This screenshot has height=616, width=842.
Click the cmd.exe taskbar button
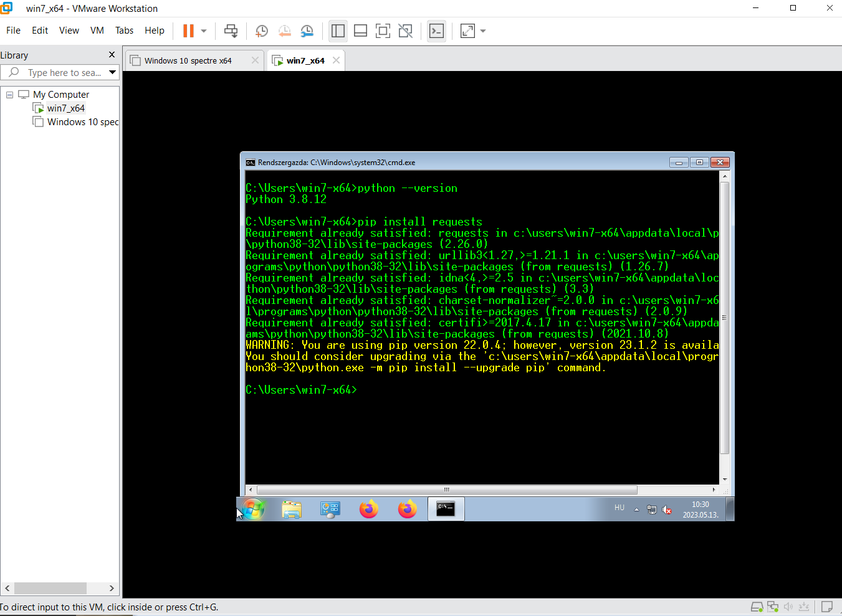[446, 509]
